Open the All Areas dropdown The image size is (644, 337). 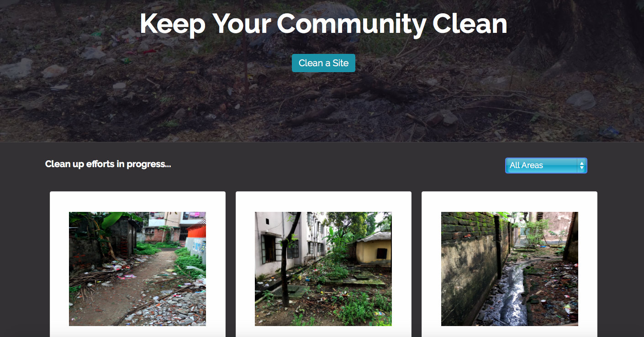[546, 165]
